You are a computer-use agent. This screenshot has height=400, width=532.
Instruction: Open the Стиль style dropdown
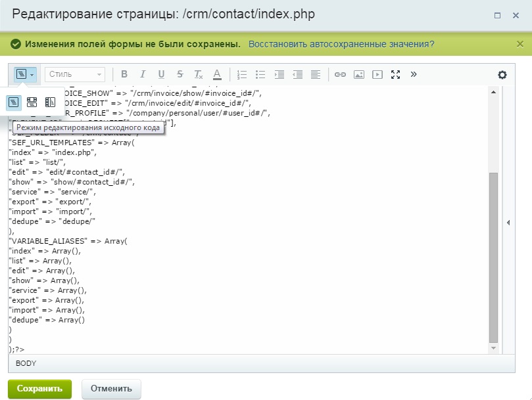pos(74,75)
